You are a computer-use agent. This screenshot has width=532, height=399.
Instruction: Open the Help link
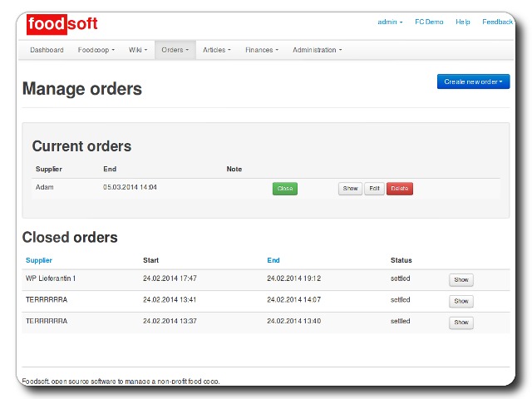463,22
